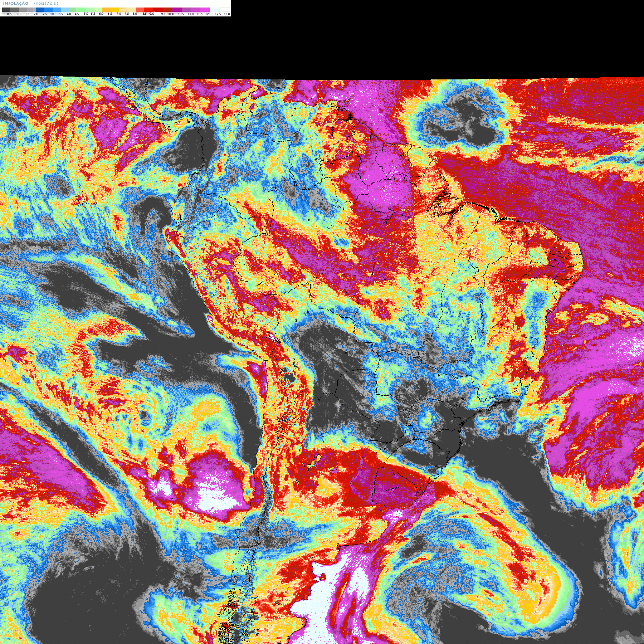Click the '4.0' legend value label

pyautogui.click(x=69, y=14)
